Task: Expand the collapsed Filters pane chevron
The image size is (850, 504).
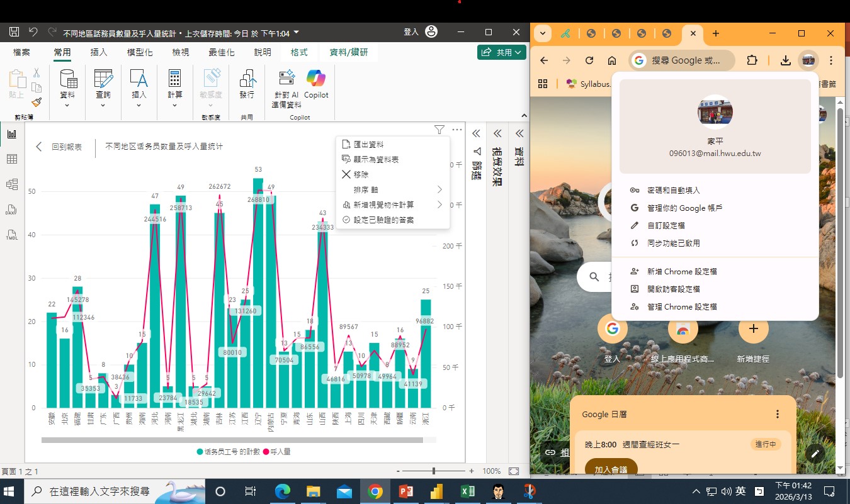Action: coord(477,133)
